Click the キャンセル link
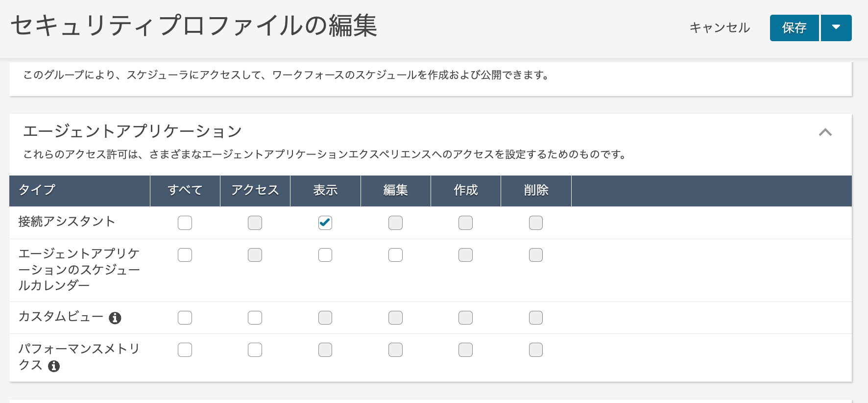868x403 pixels. click(x=719, y=28)
